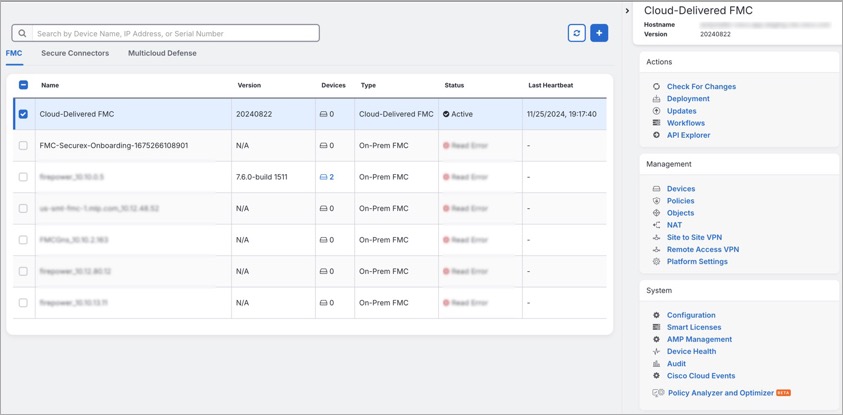Click the Platform Settings gear icon
Image resolution: width=843 pixels, height=415 pixels.
(x=656, y=262)
